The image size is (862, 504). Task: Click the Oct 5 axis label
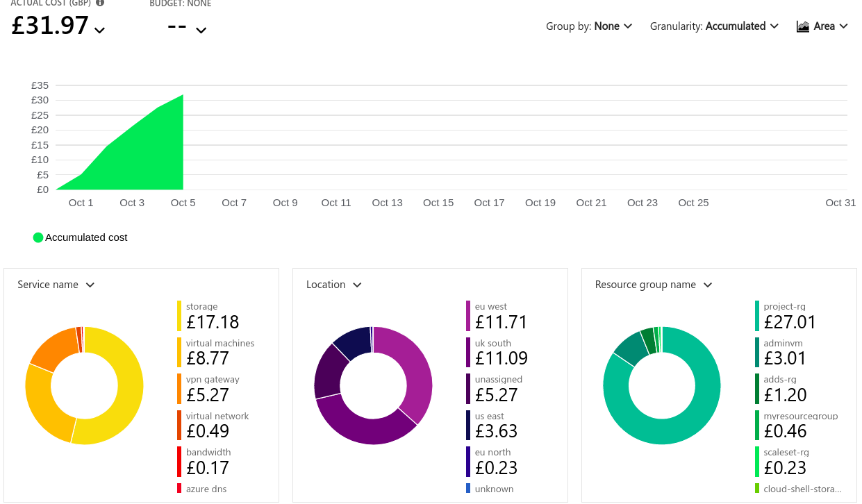pyautogui.click(x=183, y=203)
